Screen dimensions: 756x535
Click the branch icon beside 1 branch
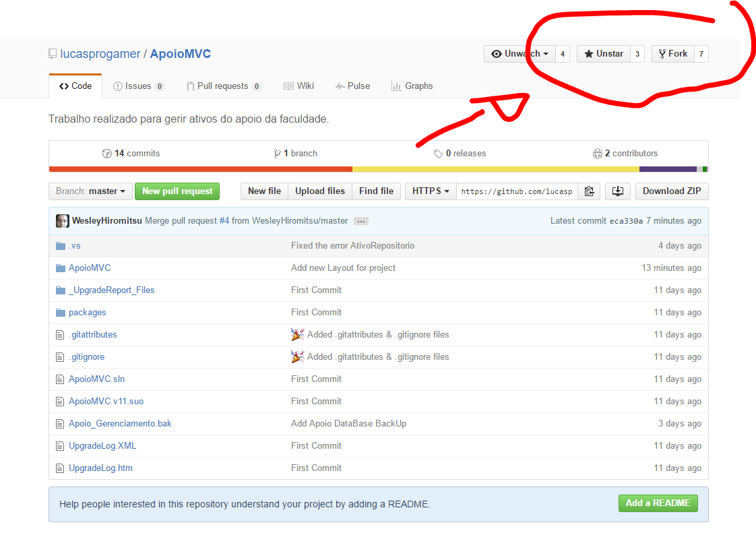[277, 154]
